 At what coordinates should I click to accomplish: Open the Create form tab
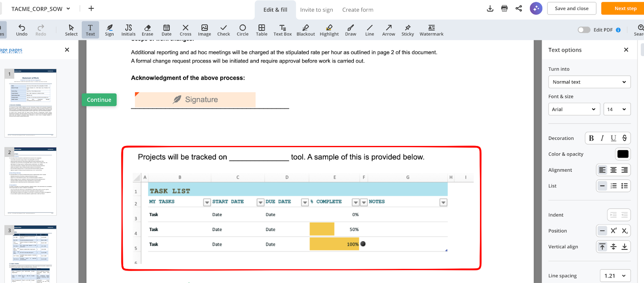point(357,10)
